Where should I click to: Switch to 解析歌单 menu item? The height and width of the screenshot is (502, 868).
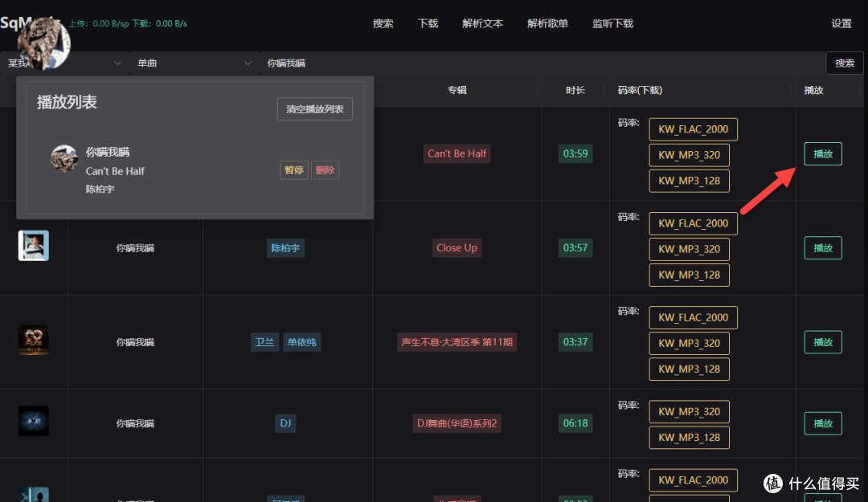tap(547, 24)
